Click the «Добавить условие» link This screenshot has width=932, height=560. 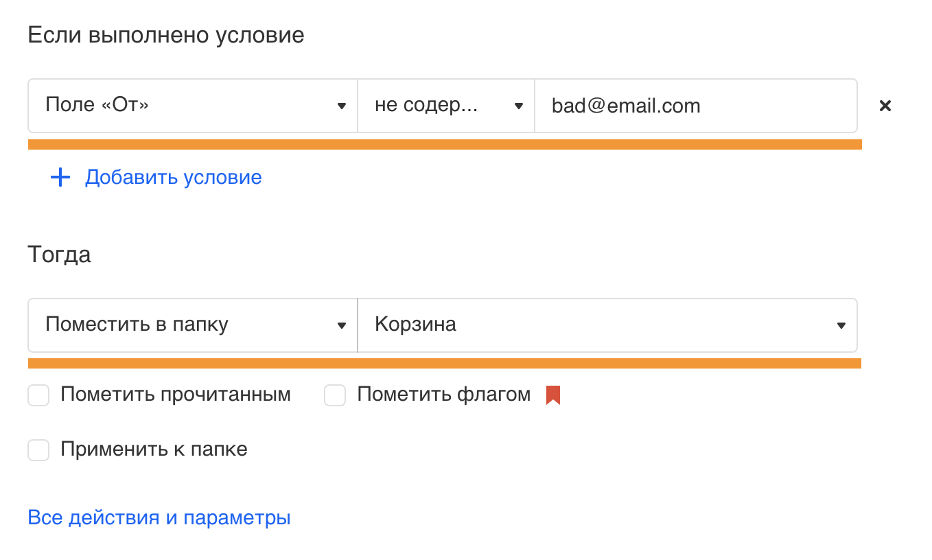[x=174, y=178]
